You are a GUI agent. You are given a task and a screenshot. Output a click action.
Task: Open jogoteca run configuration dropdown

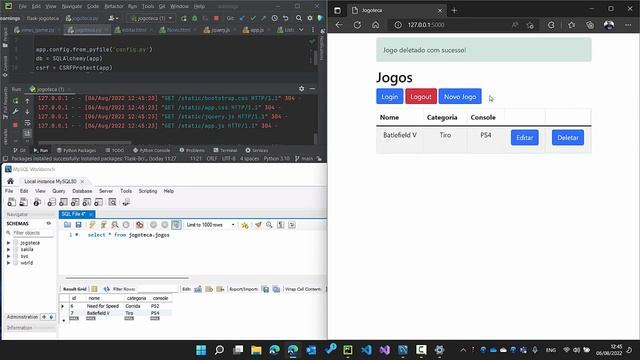click(151, 18)
